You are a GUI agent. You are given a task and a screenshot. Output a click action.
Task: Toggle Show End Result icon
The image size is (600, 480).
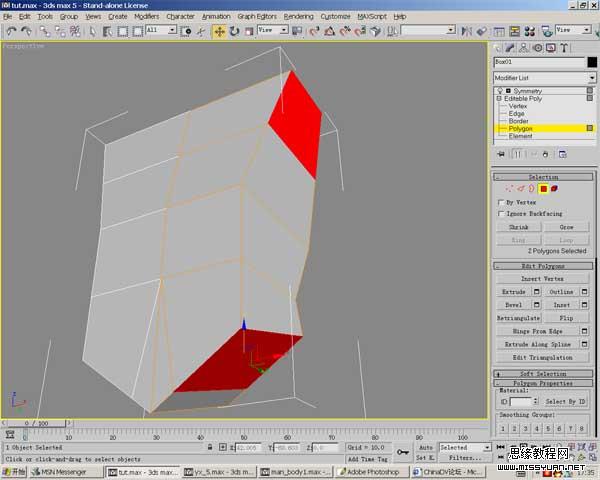tap(517, 154)
